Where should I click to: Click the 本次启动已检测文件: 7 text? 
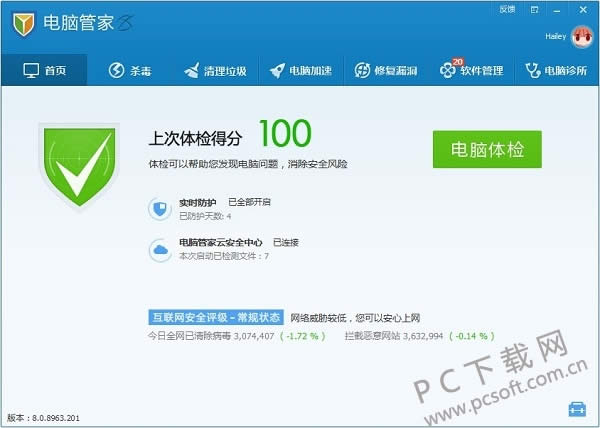224,256
